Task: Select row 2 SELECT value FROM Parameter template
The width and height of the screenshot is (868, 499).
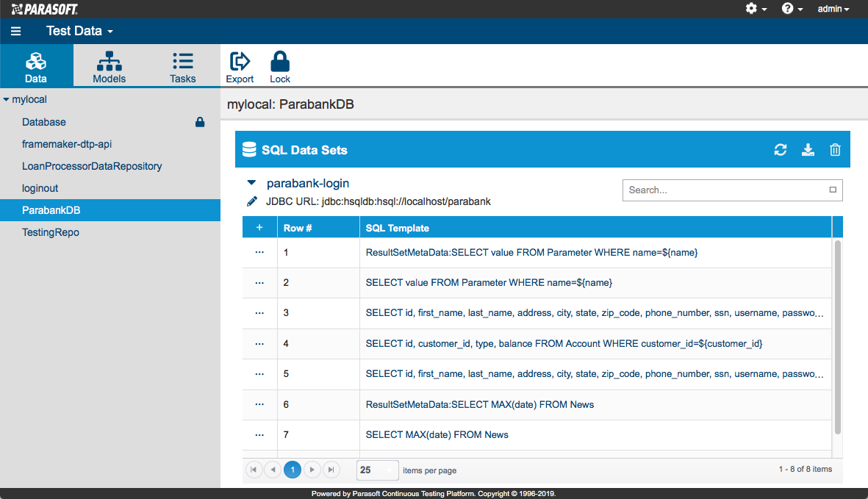Action: (489, 283)
